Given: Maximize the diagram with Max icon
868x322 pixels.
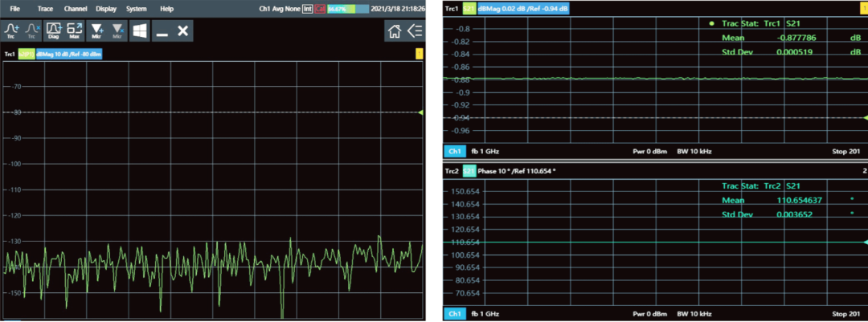Looking at the screenshot, I should (x=75, y=31).
